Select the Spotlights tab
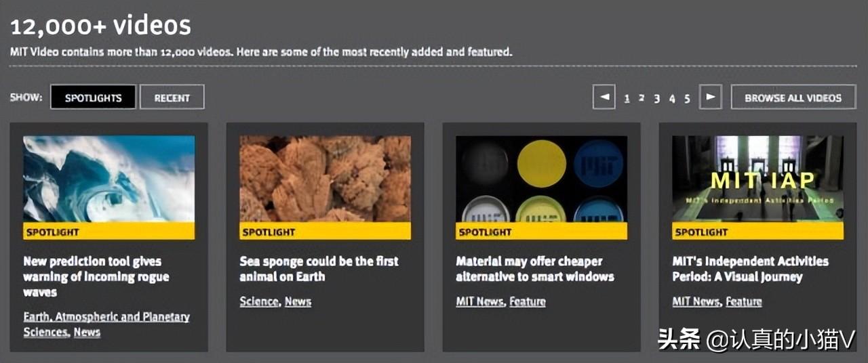 [93, 98]
